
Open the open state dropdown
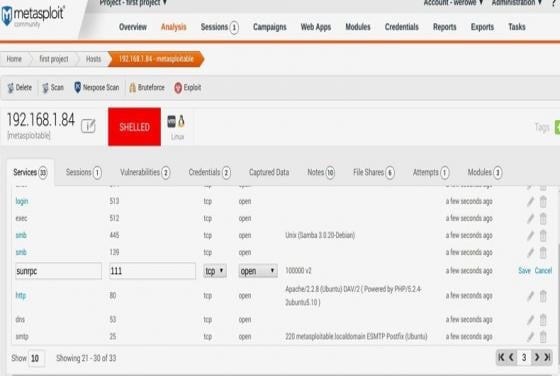pos(258,271)
